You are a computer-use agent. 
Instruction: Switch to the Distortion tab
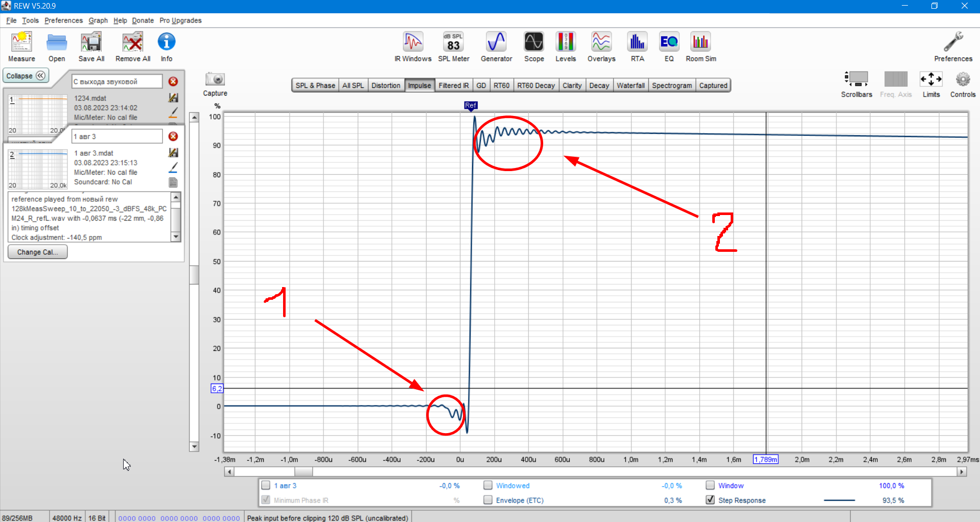[386, 85]
